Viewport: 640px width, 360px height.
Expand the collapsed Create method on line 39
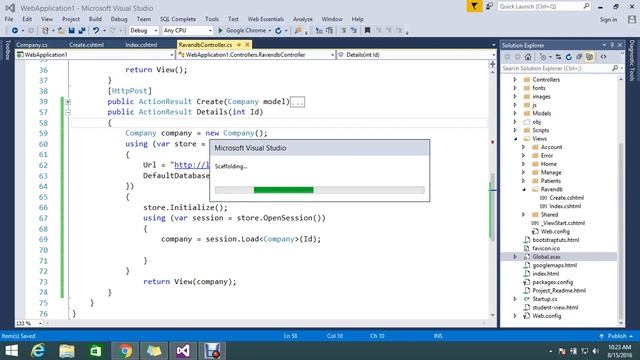68,102
